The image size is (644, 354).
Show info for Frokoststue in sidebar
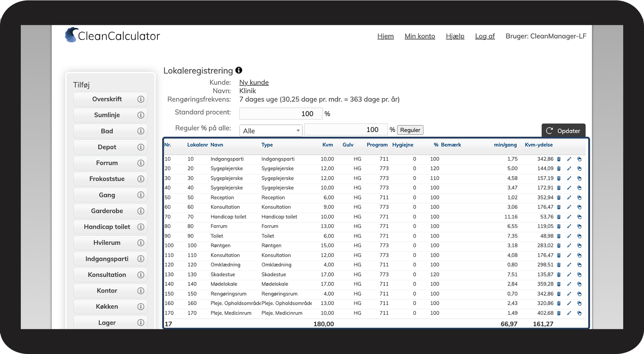(x=141, y=179)
